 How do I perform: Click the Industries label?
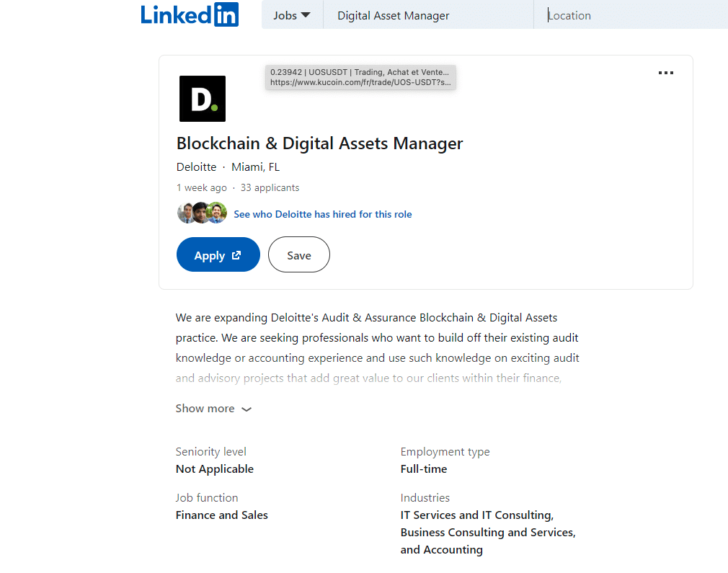coord(425,498)
